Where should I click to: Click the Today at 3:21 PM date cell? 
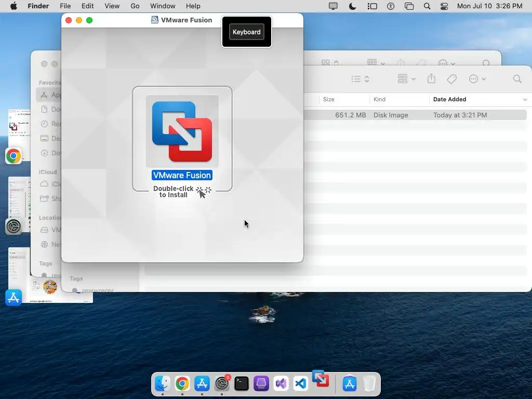click(460, 115)
